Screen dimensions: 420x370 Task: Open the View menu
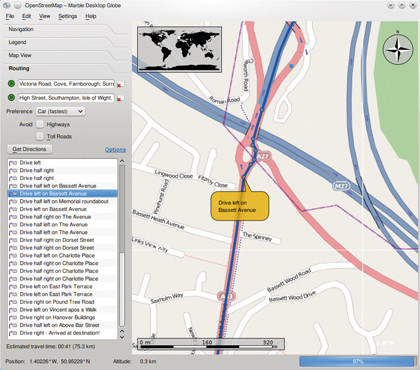pos(44,16)
